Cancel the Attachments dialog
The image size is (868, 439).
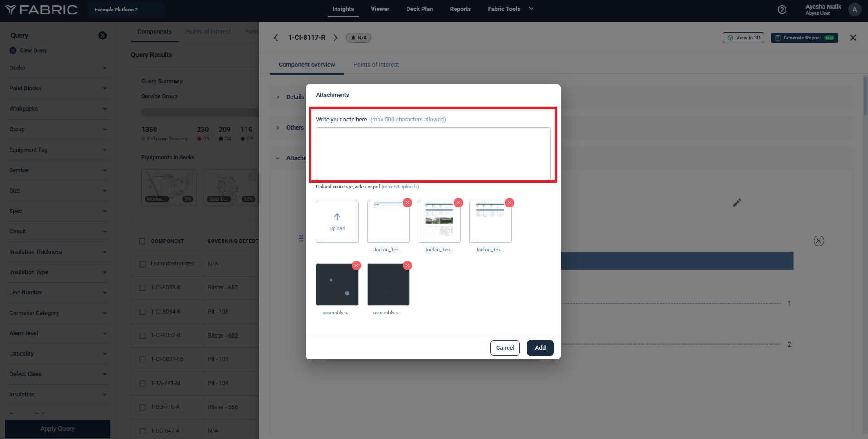click(x=505, y=348)
